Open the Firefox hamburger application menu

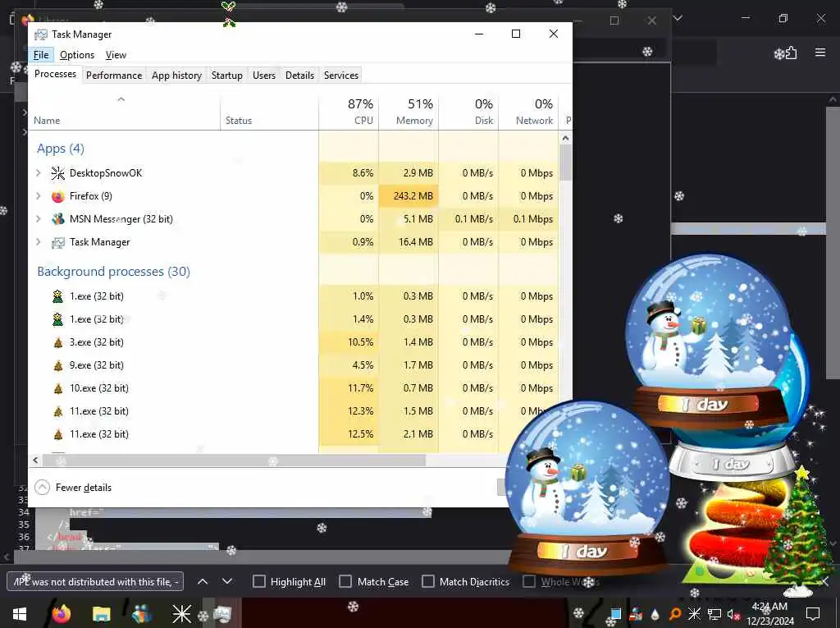pos(820,53)
